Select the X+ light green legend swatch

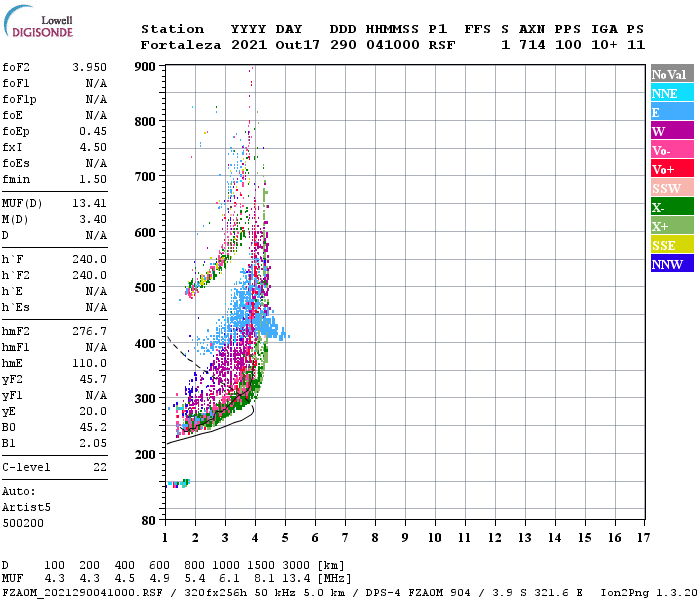[672, 225]
